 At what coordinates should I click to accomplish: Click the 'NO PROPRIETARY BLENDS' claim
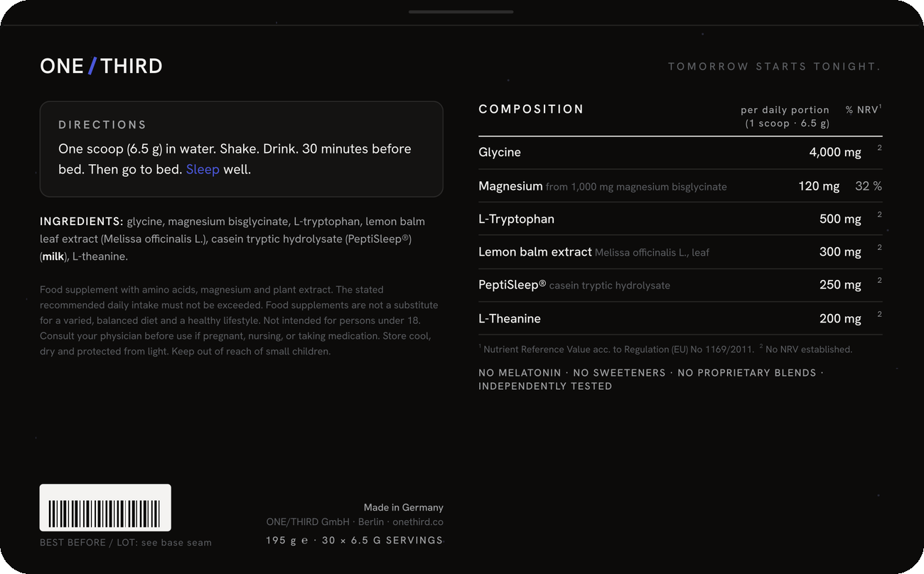[x=747, y=373]
